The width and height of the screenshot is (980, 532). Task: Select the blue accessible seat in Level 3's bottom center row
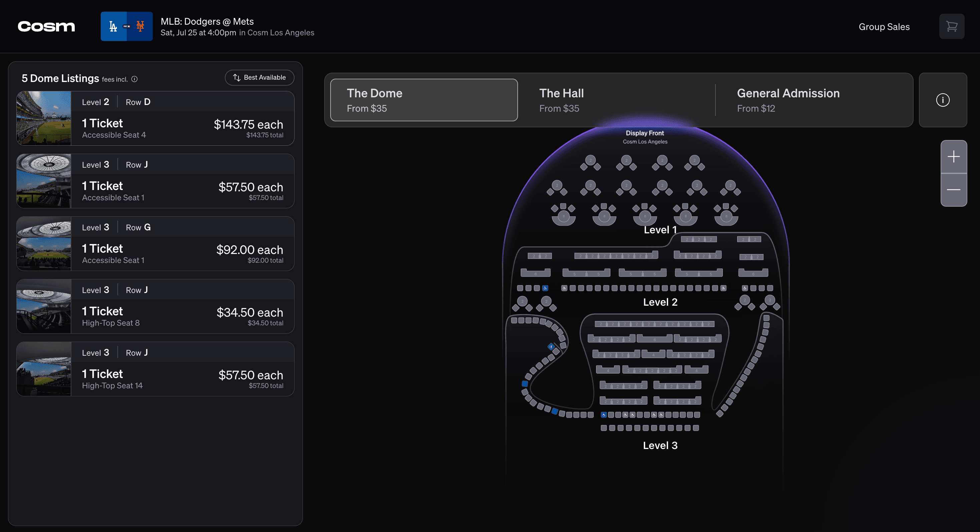[x=604, y=415]
